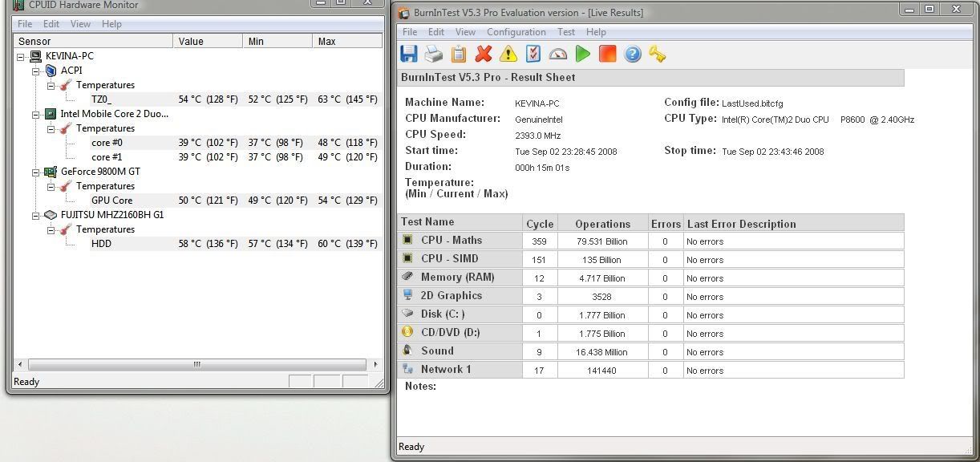Click the Errors column header

point(665,224)
